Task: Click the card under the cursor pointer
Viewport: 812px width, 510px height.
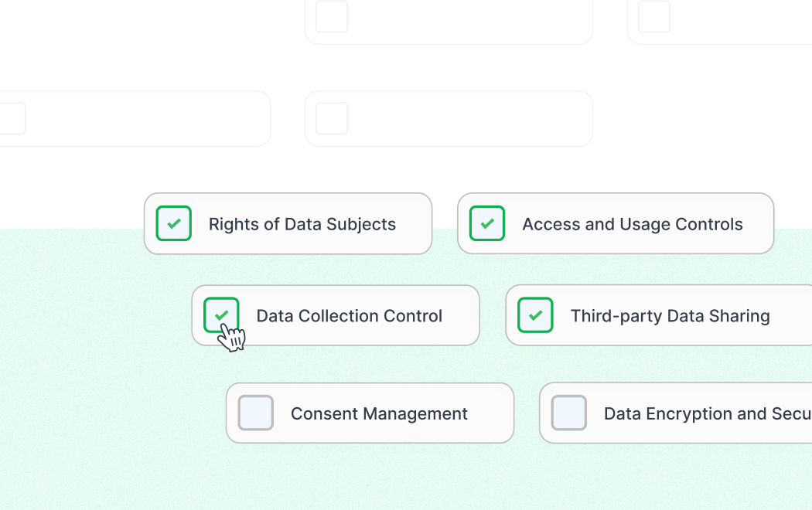Action: click(x=336, y=315)
